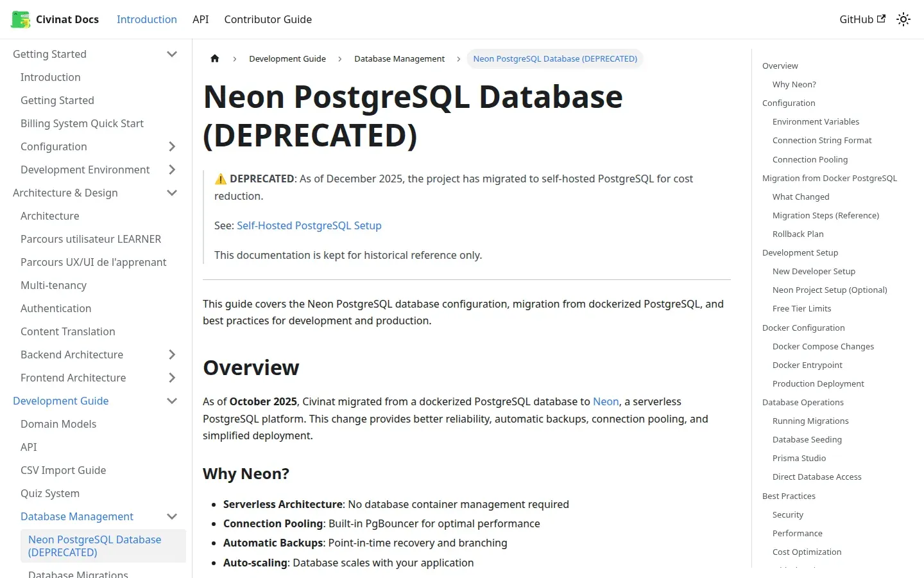Jump to Free Tier Limits section
This screenshot has width=924, height=578.
(802, 308)
